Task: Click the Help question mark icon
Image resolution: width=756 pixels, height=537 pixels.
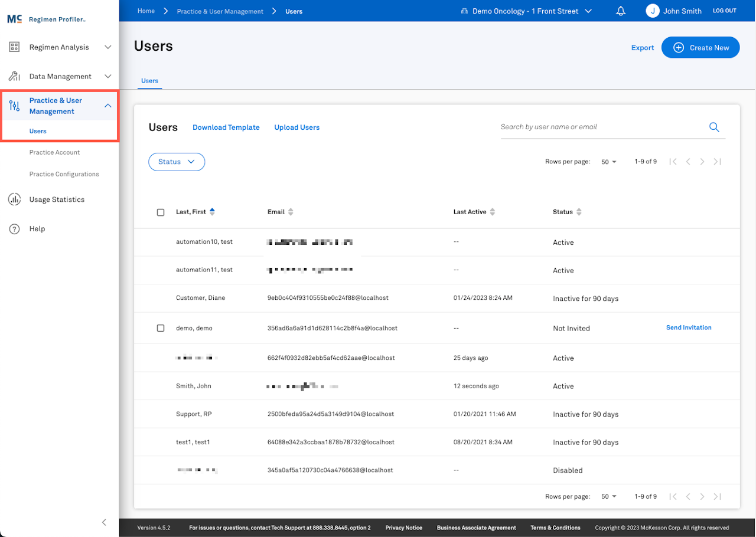Action: click(x=14, y=229)
